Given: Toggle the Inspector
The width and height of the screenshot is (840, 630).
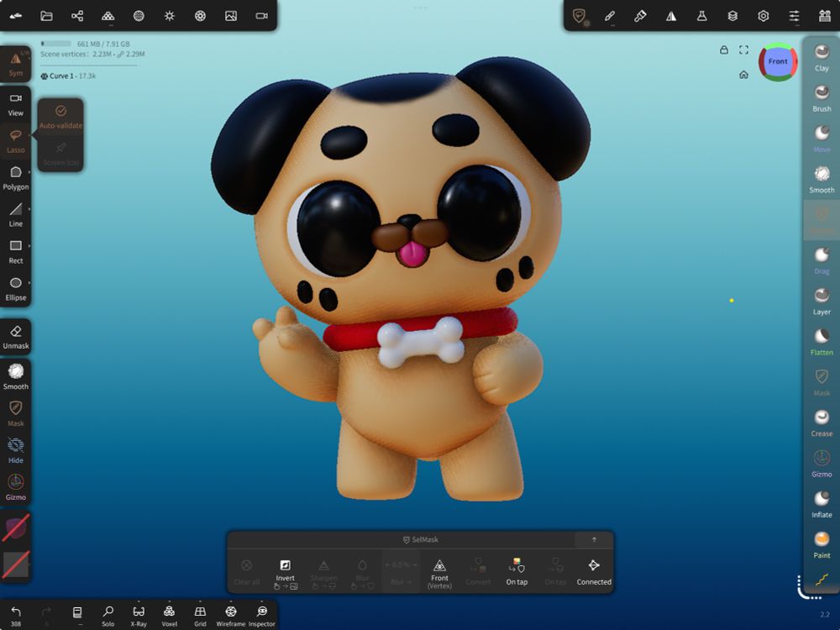Looking at the screenshot, I should point(261,615).
